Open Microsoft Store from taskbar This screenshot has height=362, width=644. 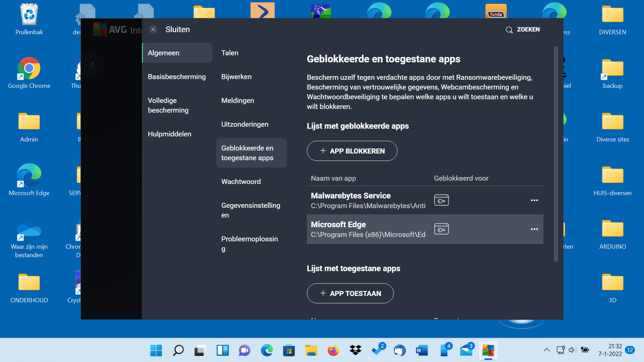pyautogui.click(x=289, y=351)
